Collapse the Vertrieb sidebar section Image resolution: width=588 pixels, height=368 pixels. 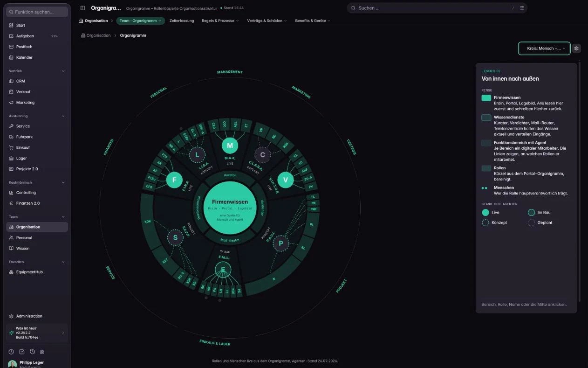coord(37,71)
